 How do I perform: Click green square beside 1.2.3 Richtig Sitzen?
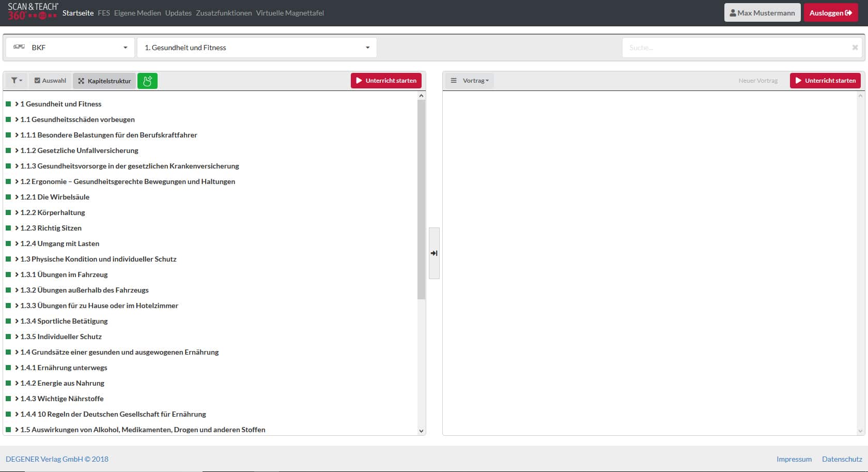pos(8,228)
